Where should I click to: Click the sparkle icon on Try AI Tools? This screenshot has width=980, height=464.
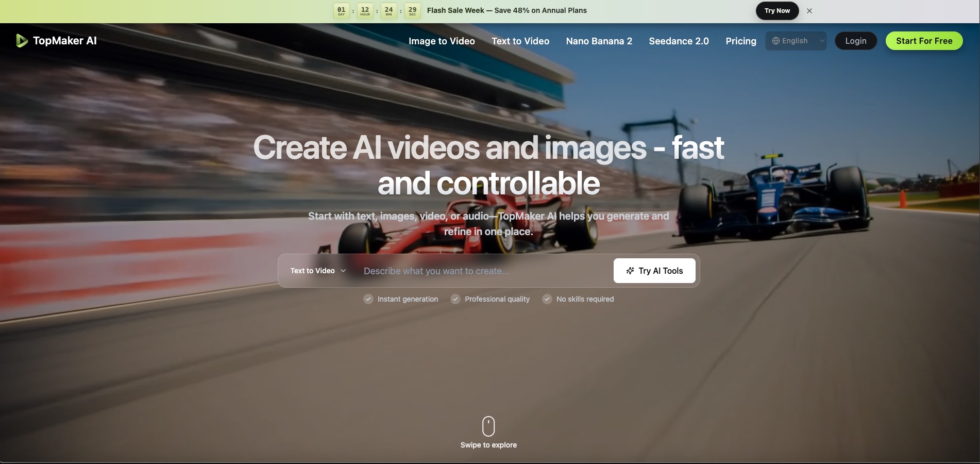[631, 271]
